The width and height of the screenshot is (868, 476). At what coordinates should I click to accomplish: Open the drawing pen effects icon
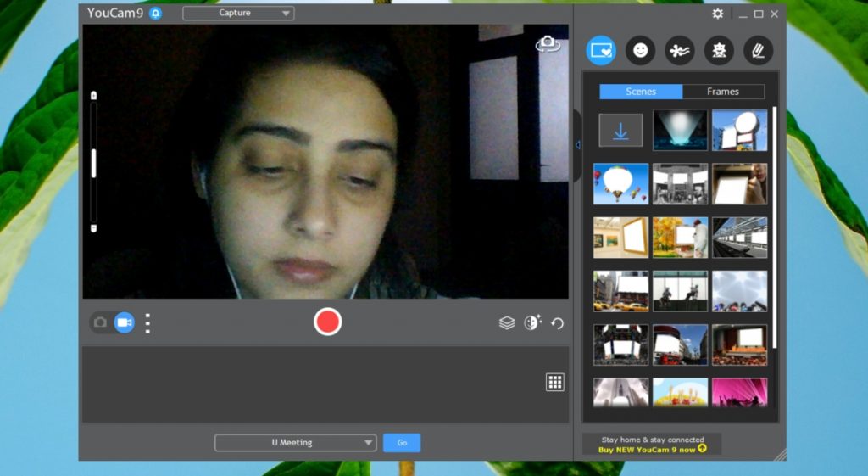759,50
